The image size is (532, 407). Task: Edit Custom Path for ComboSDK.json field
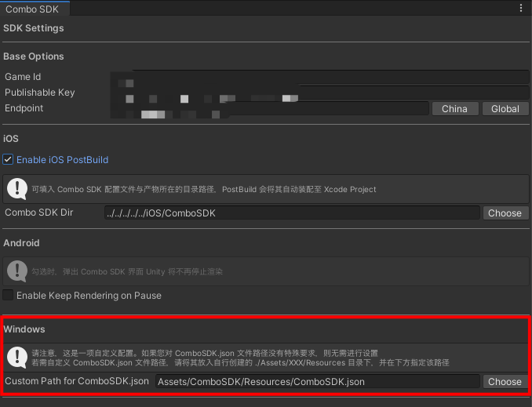pyautogui.click(x=317, y=382)
